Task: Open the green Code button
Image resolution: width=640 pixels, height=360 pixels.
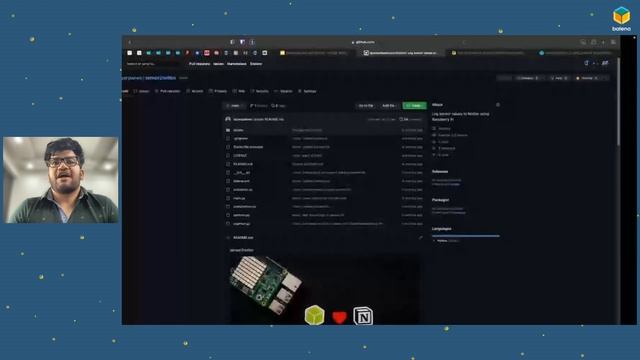Action: pos(414,106)
